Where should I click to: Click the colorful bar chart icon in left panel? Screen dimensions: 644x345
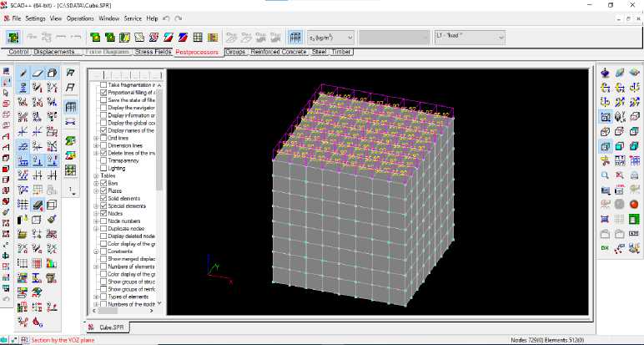pyautogui.click(x=52, y=263)
